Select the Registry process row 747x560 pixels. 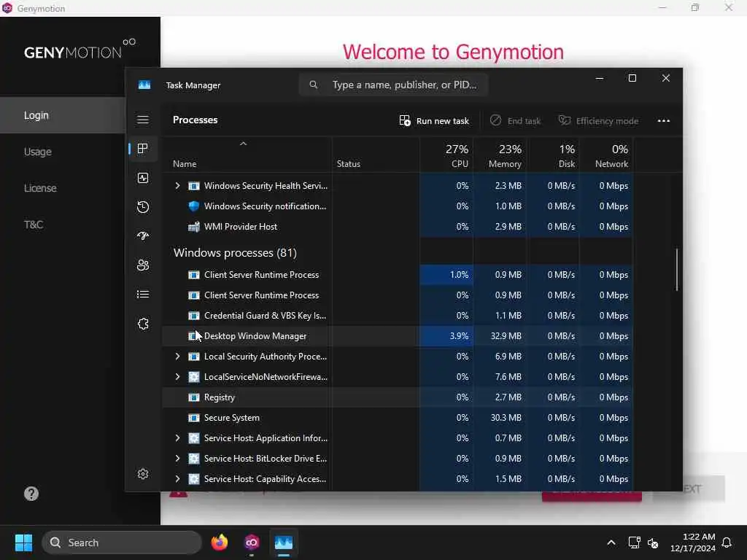click(398, 397)
